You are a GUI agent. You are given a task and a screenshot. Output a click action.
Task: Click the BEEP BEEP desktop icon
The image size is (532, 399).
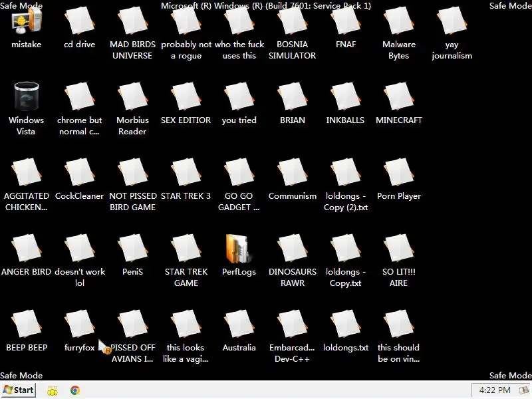[27, 324]
